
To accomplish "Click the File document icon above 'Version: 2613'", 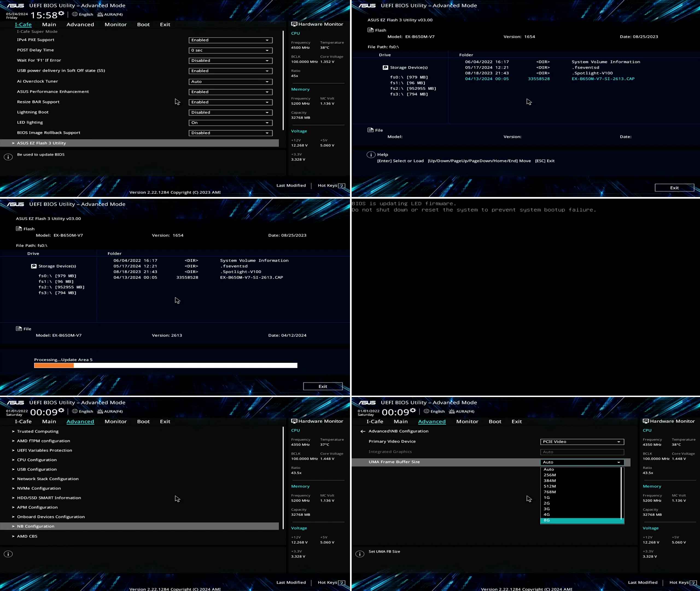I will point(19,329).
